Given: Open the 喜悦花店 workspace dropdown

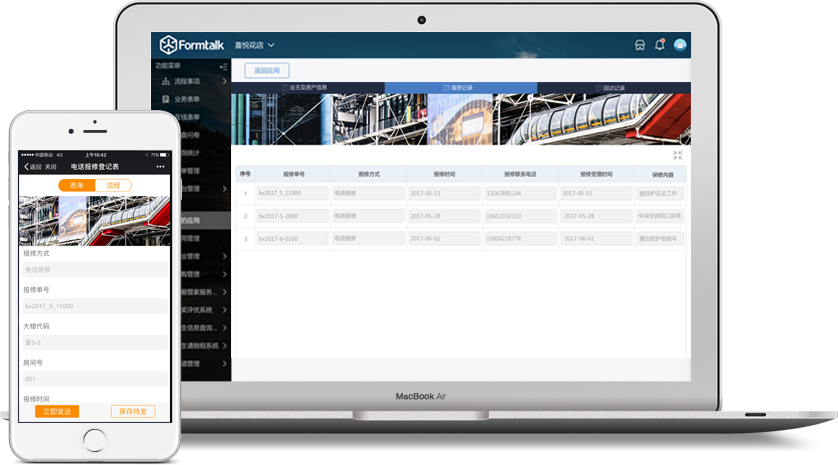Looking at the screenshot, I should pos(254,45).
